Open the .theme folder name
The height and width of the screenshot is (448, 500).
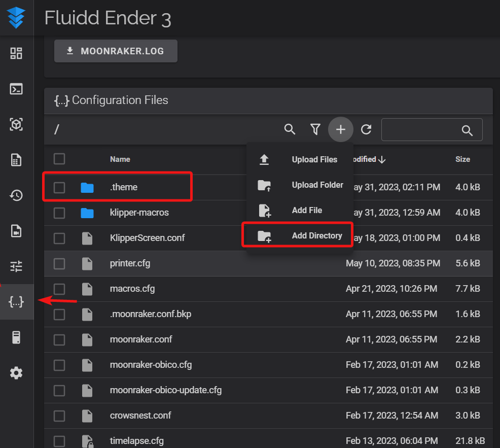124,187
